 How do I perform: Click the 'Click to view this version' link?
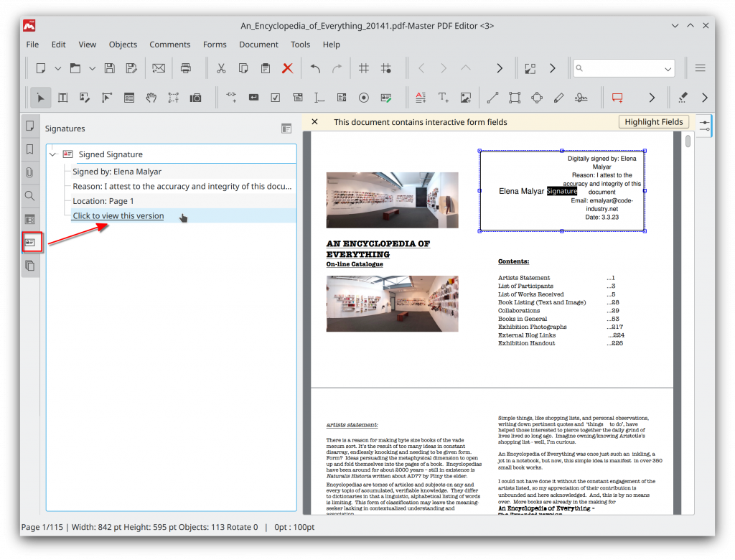tap(118, 216)
